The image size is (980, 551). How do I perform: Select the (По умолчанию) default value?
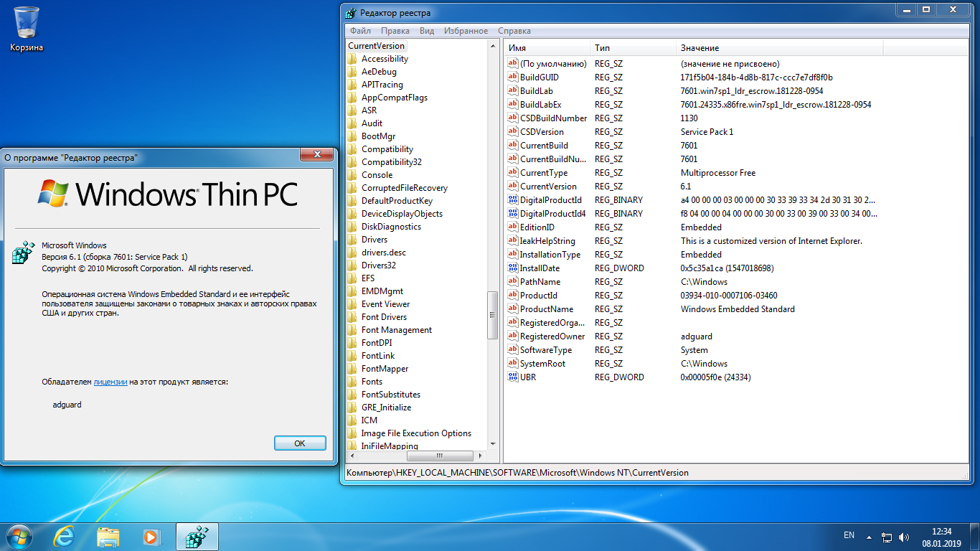tap(553, 63)
